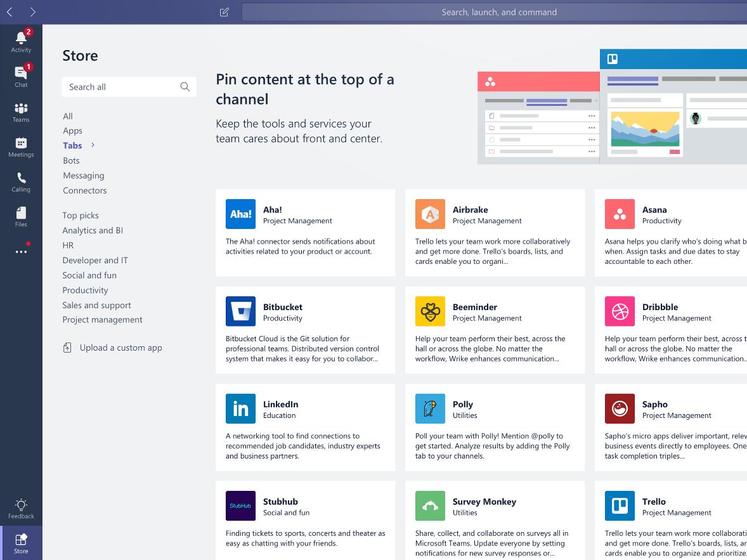Select the All category
This screenshot has width=747, height=560.
pyautogui.click(x=68, y=116)
